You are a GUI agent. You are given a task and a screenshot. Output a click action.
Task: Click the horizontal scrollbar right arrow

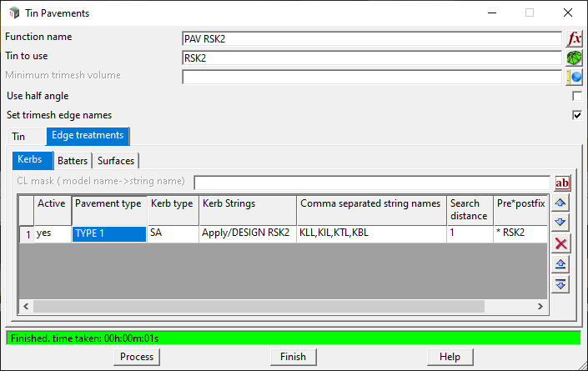[x=540, y=307]
